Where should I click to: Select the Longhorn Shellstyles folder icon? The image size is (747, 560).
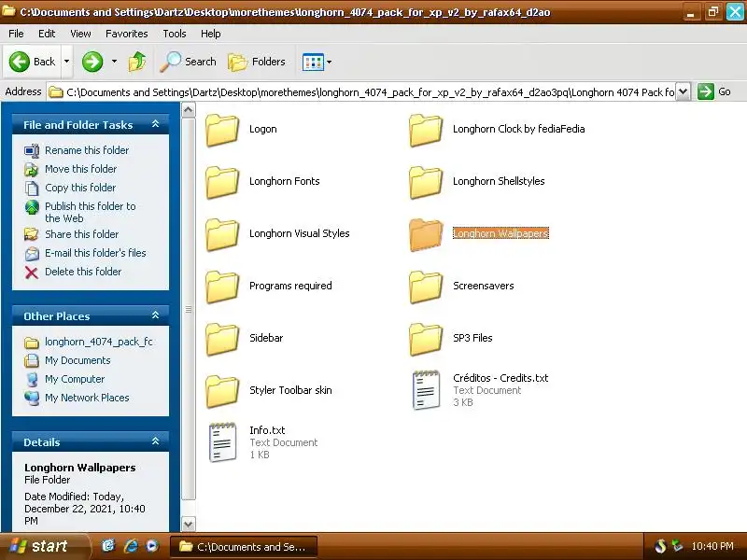pos(426,182)
